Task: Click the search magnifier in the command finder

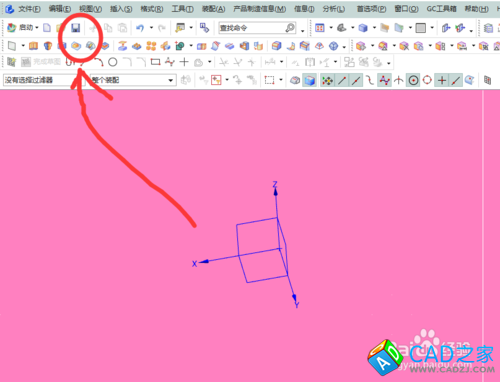Action: [290, 28]
